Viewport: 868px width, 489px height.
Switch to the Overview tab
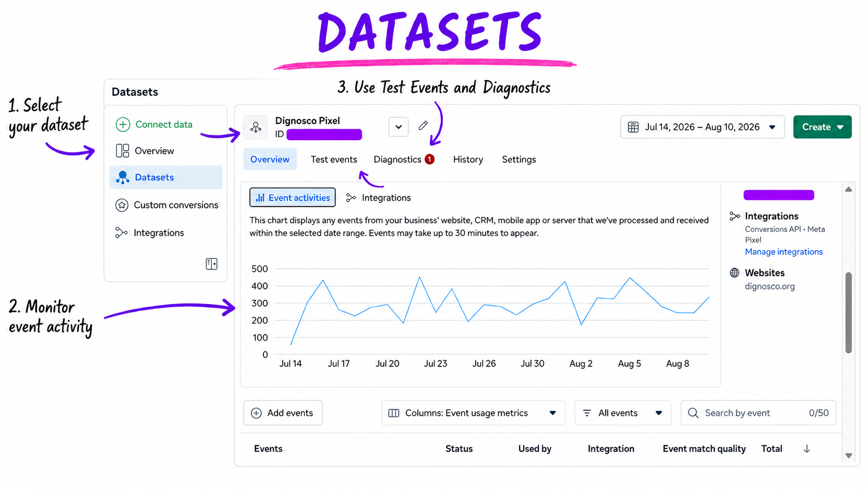click(270, 160)
